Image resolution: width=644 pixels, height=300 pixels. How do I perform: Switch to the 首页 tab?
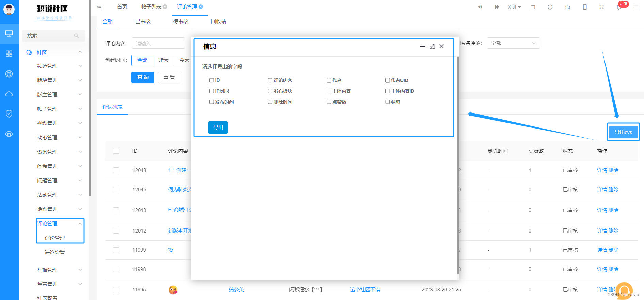122,7
